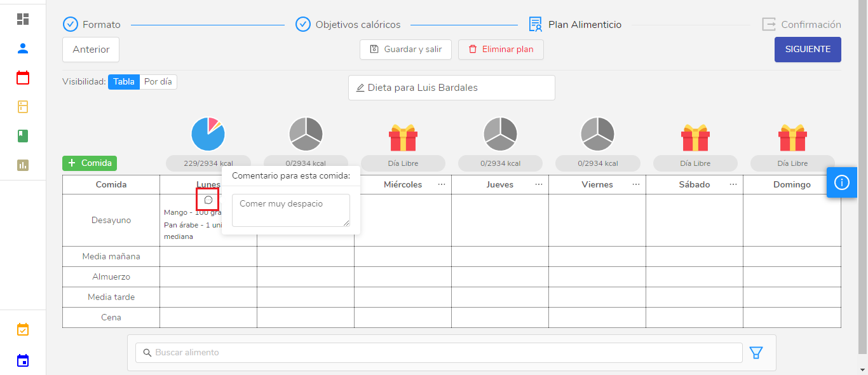Click the Pan árabe food entry

tap(192, 231)
